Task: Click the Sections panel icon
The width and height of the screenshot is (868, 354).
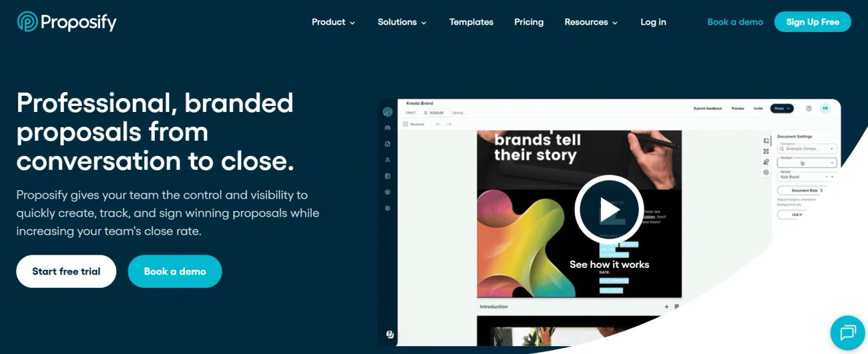Action: coord(406,124)
